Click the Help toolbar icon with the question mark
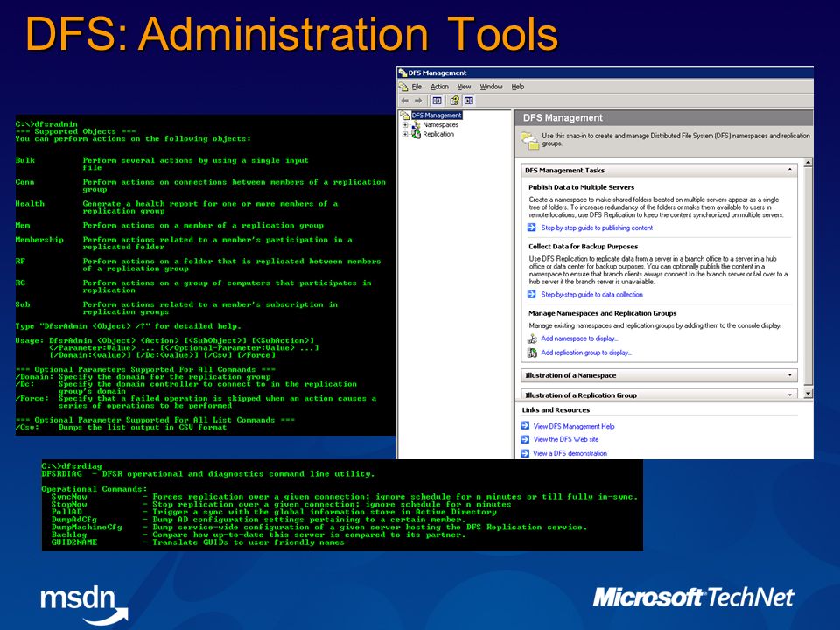840x630 pixels. point(454,101)
